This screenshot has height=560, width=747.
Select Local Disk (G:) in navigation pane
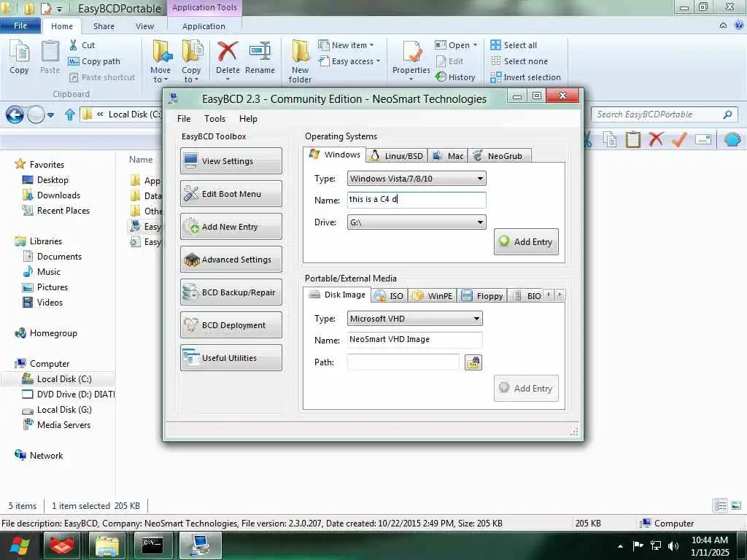pyautogui.click(x=64, y=410)
